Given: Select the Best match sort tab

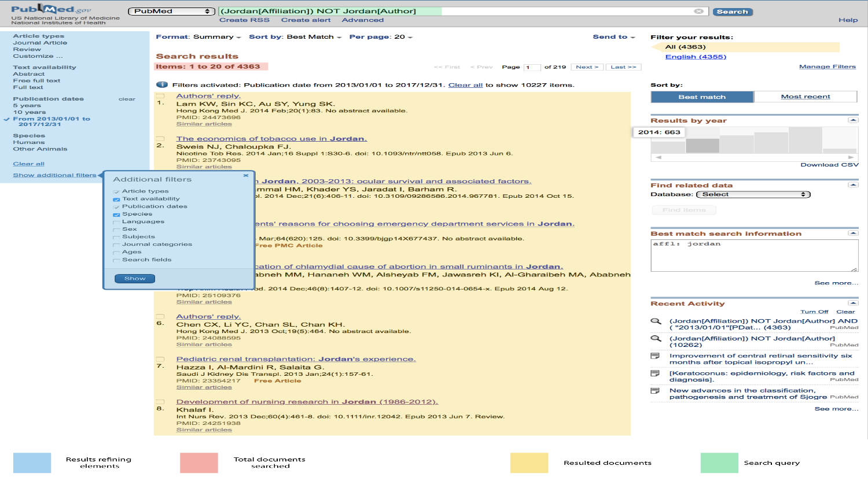Looking at the screenshot, I should pos(702,97).
